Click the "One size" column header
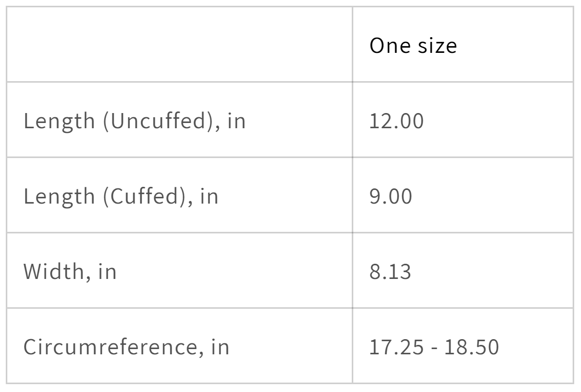 413,46
